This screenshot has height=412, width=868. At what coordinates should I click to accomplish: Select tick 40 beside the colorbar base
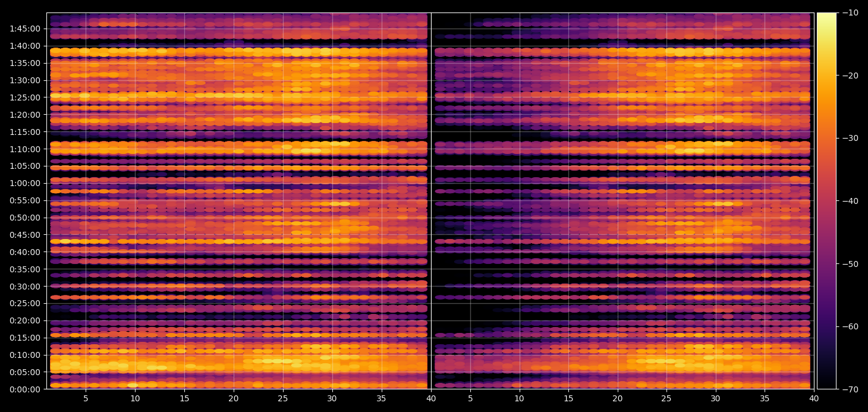[814, 398]
